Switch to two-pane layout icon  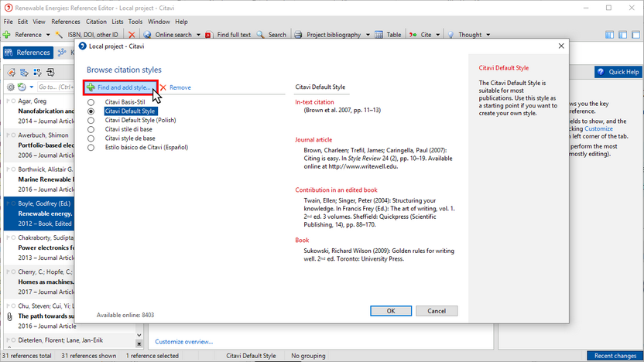pyautogui.click(x=622, y=35)
